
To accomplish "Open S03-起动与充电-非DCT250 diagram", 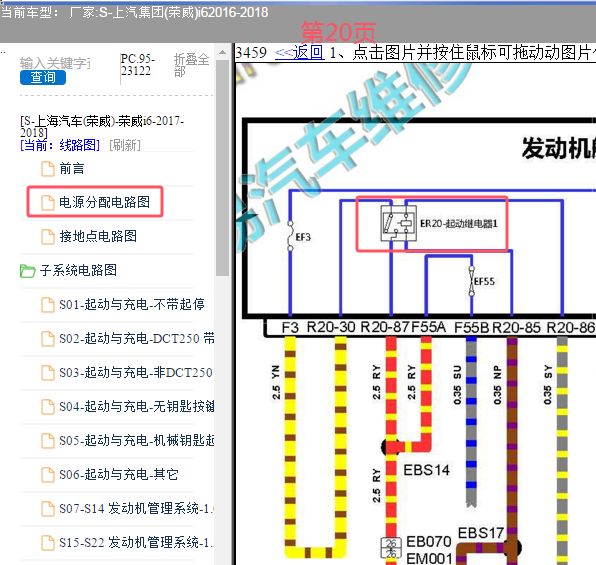I will pos(136,372).
